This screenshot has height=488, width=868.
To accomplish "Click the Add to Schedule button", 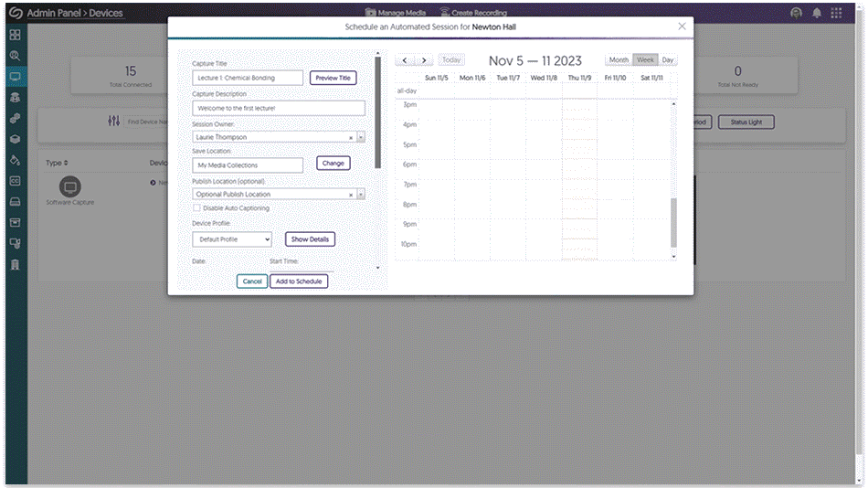I will pyautogui.click(x=299, y=281).
